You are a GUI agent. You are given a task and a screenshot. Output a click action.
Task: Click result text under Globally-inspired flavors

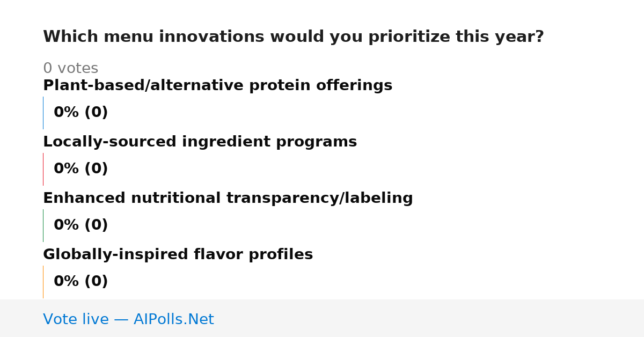coord(80,282)
